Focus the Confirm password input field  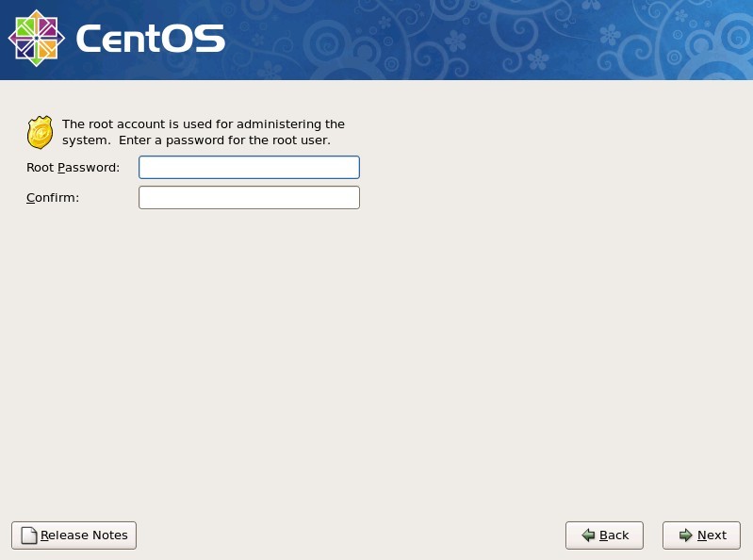(x=249, y=198)
